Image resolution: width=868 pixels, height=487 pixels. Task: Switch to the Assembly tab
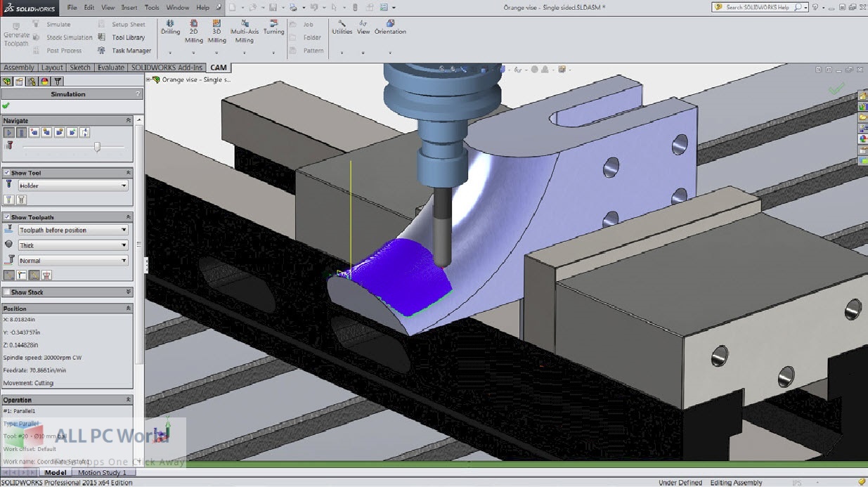19,67
